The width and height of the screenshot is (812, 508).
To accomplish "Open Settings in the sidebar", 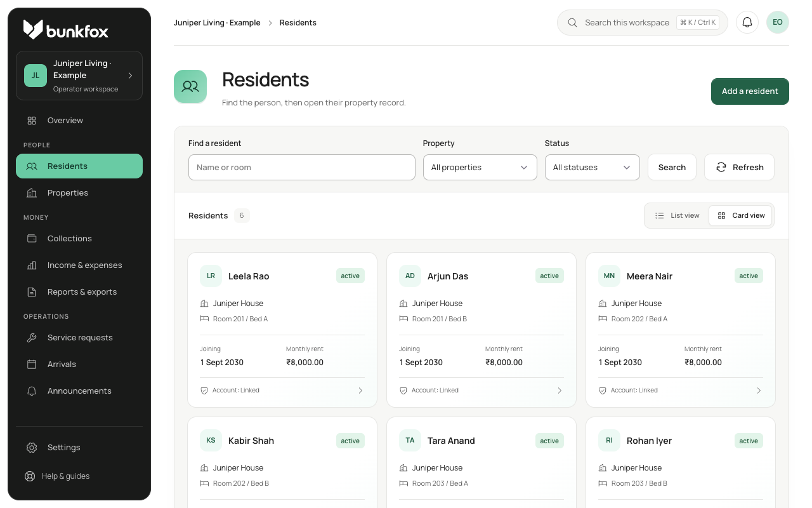I will click(79, 448).
